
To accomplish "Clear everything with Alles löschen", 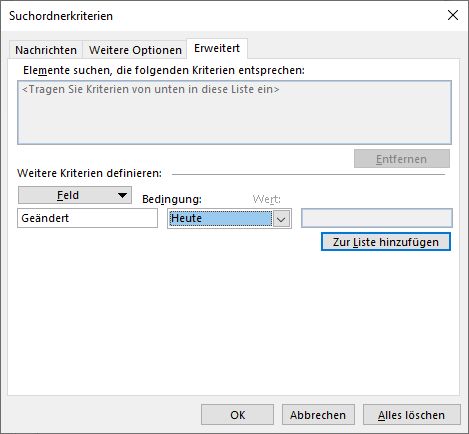I will 412,415.
